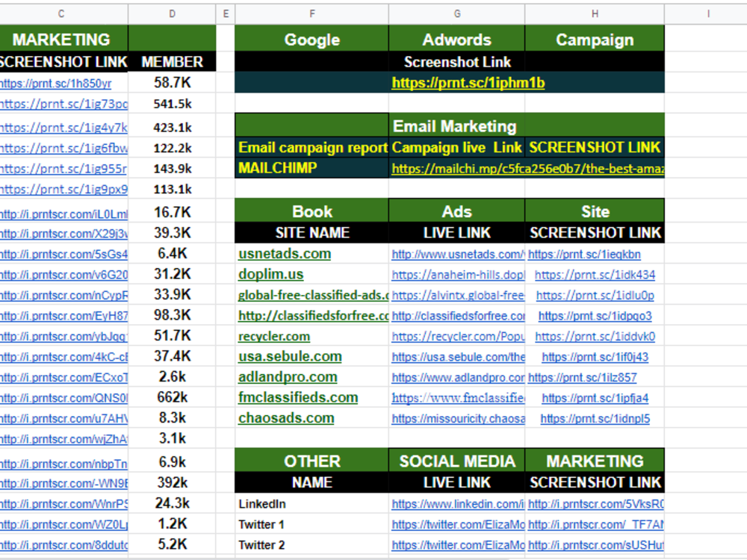Select the Google header cell

click(312, 40)
